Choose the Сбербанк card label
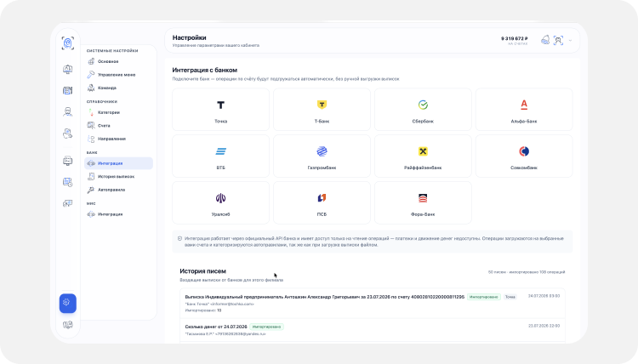This screenshot has width=638, height=364. (423, 122)
